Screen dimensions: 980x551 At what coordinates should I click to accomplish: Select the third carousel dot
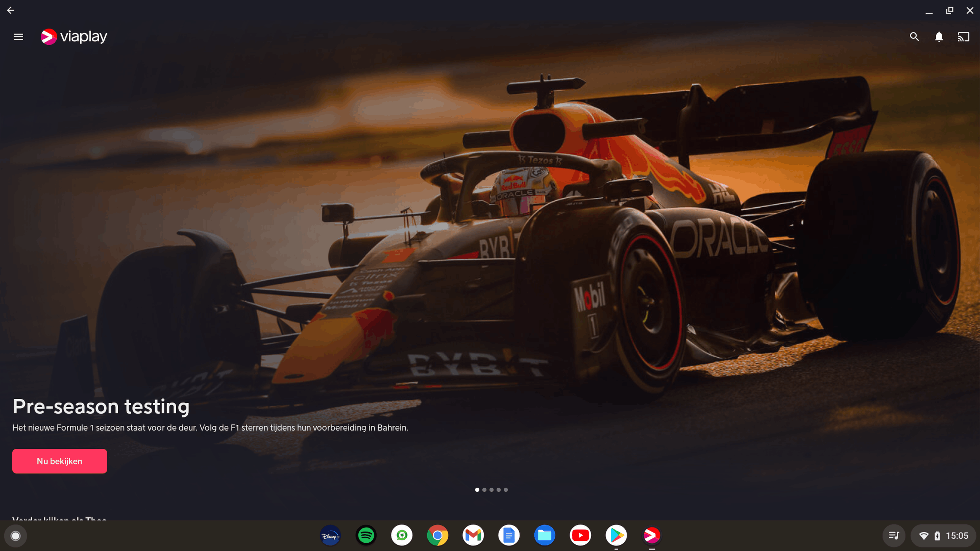tap(492, 490)
